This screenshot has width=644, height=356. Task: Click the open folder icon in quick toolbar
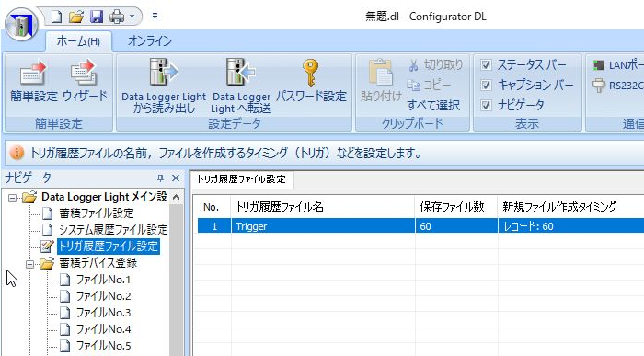click(76, 17)
